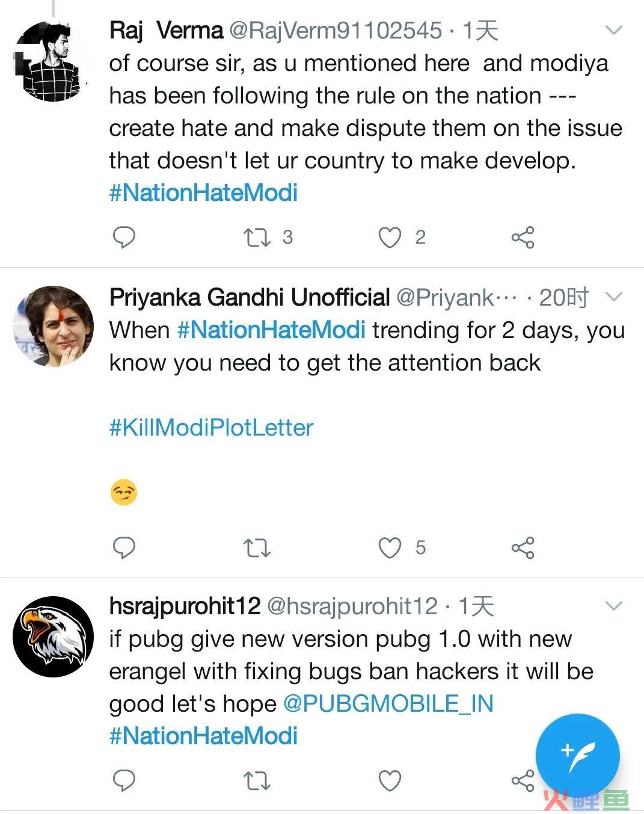644x814 pixels.
Task: Like Raj Verma's tweet
Action: tap(390, 238)
